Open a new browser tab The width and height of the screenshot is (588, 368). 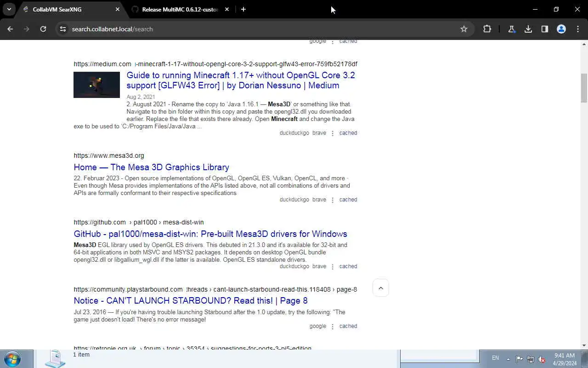click(x=243, y=9)
